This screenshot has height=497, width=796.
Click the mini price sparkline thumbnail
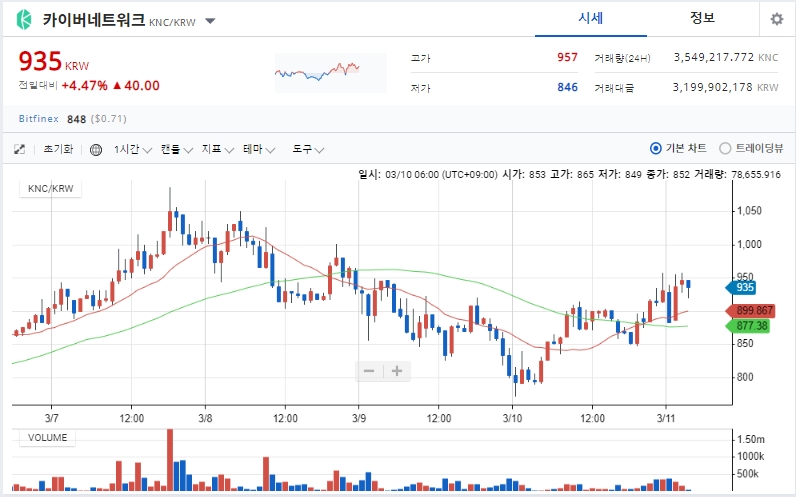330,73
